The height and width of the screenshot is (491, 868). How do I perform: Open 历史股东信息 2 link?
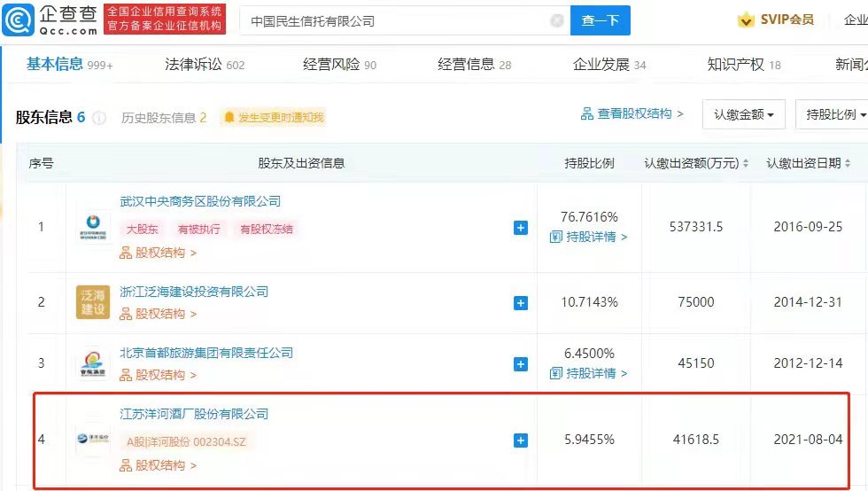click(x=164, y=118)
